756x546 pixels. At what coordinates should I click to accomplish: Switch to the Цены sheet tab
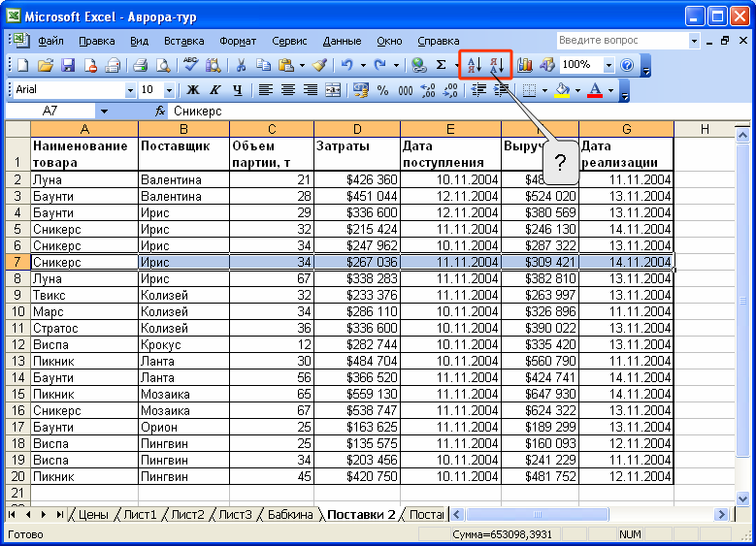tap(93, 515)
